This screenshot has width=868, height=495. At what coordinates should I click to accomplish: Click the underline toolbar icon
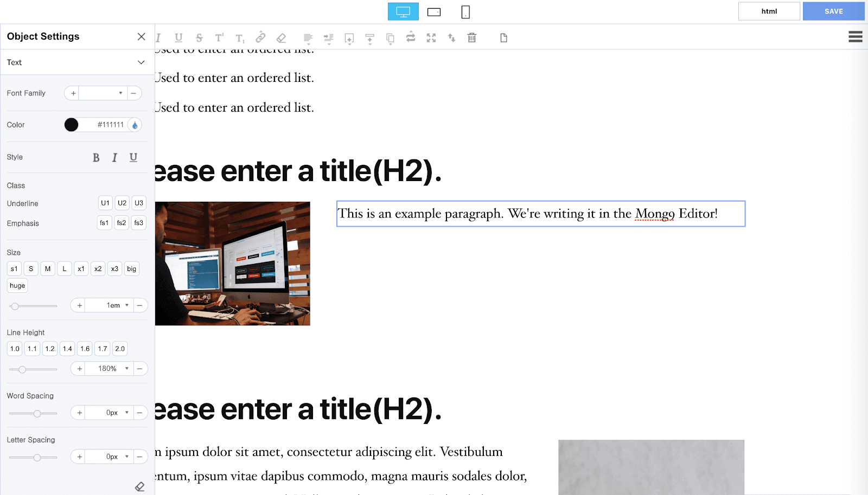178,37
